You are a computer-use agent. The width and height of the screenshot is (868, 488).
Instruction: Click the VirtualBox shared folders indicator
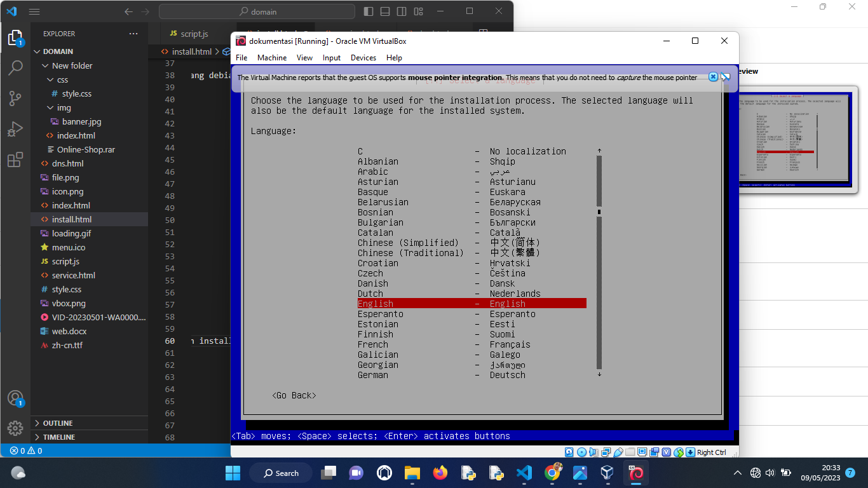(x=630, y=452)
